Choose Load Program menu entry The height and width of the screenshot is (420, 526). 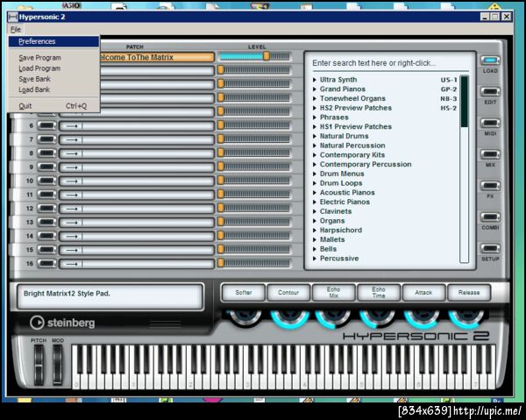53,68
